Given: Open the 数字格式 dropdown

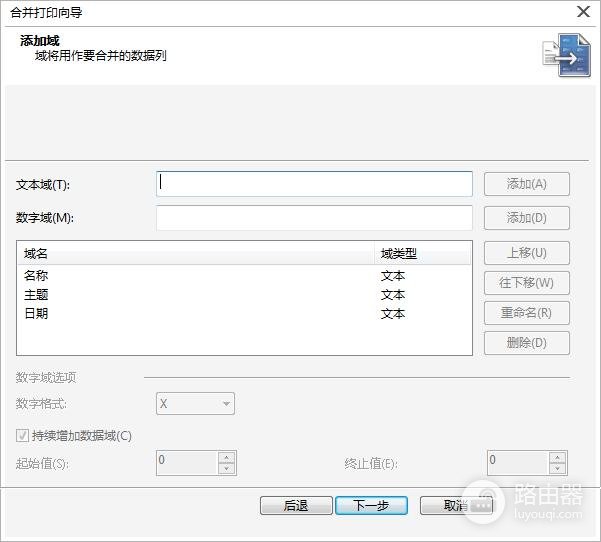Looking at the screenshot, I should (x=195, y=404).
